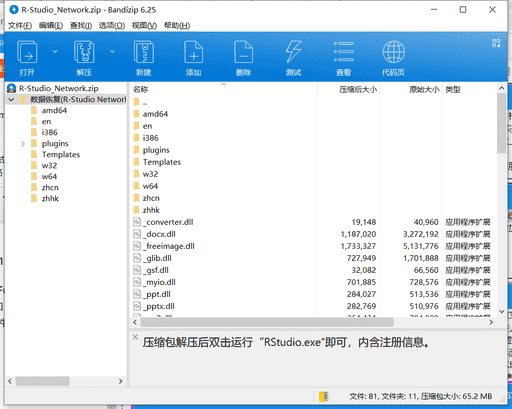
Task: Click the 测试 (Test) lightning icon
Action: [x=293, y=52]
